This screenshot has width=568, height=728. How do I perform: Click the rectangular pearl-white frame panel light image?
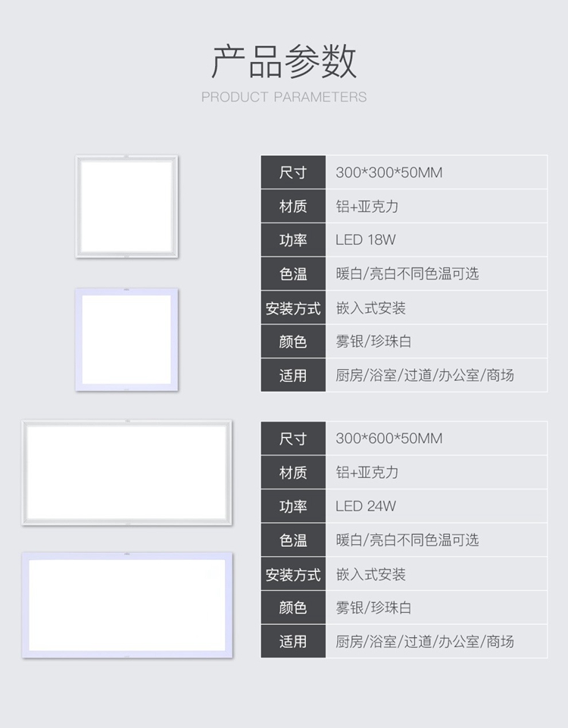[x=126, y=605]
